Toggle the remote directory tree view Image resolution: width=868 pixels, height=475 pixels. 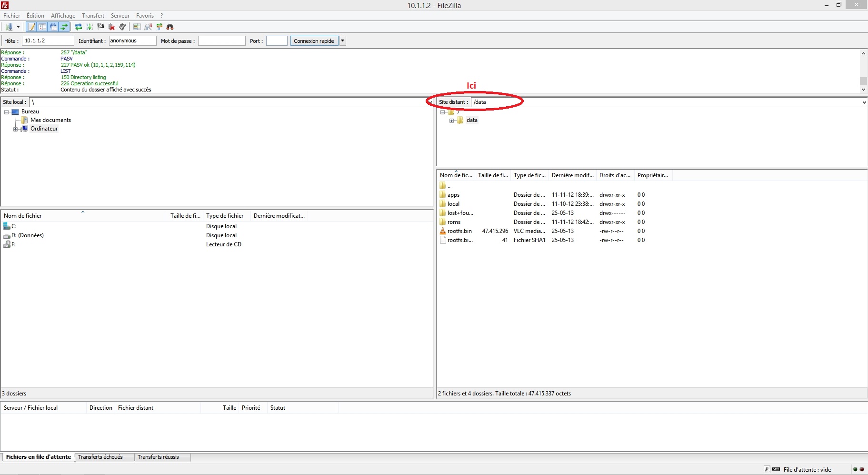pos(53,27)
